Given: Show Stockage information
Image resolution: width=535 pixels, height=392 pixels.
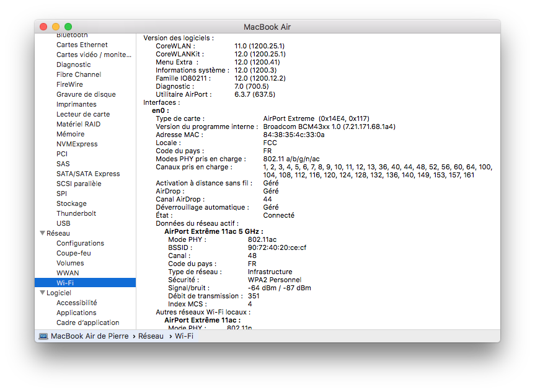Looking at the screenshot, I should tap(72, 203).
